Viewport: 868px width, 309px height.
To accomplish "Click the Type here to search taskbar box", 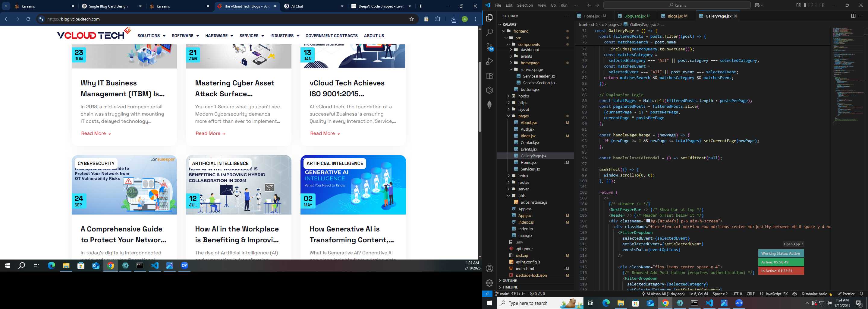I will point(540,303).
